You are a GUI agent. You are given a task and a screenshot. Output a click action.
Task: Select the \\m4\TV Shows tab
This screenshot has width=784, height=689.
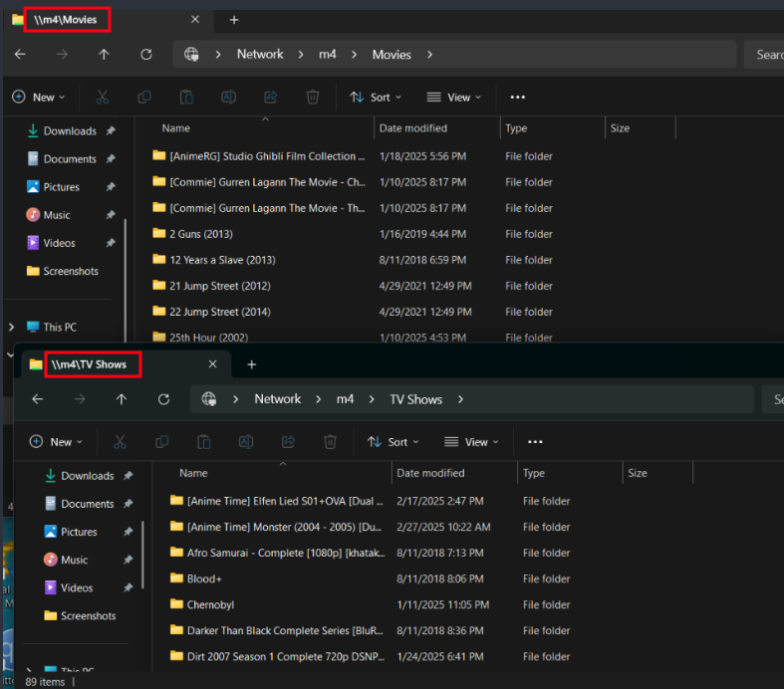(x=89, y=364)
